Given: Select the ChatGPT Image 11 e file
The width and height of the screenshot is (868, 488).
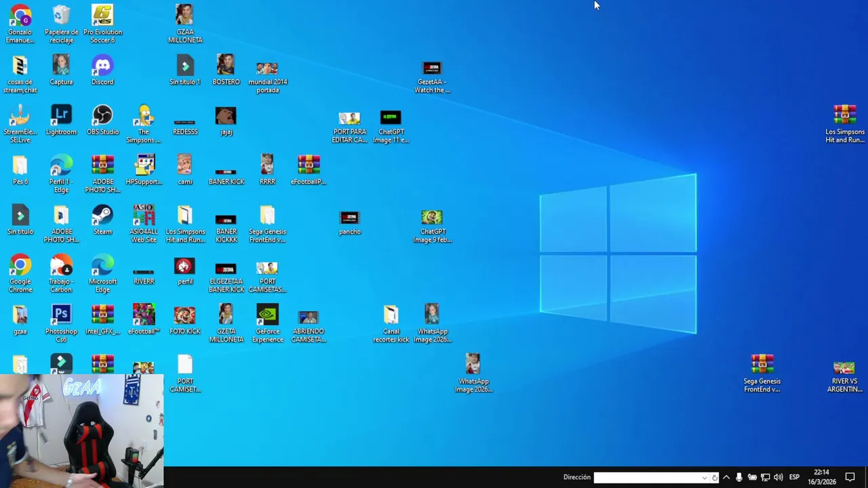Looking at the screenshot, I should (x=391, y=127).
